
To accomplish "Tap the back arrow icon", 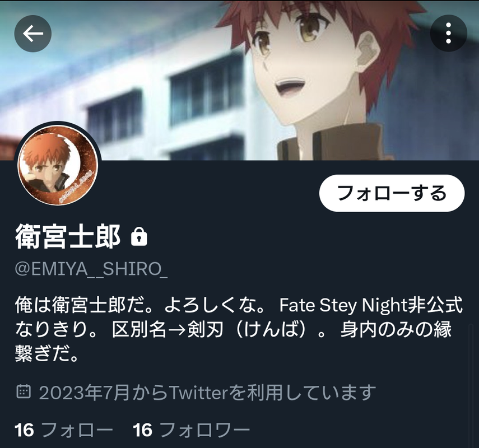I will click(33, 34).
